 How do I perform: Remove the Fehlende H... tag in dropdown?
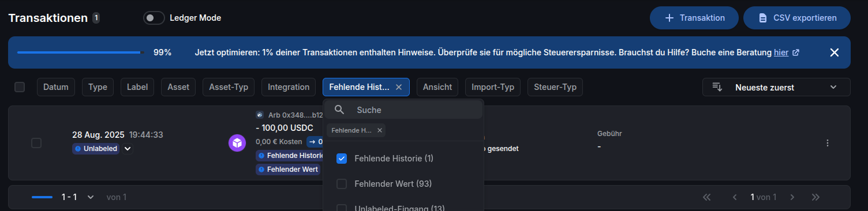pyautogui.click(x=379, y=130)
